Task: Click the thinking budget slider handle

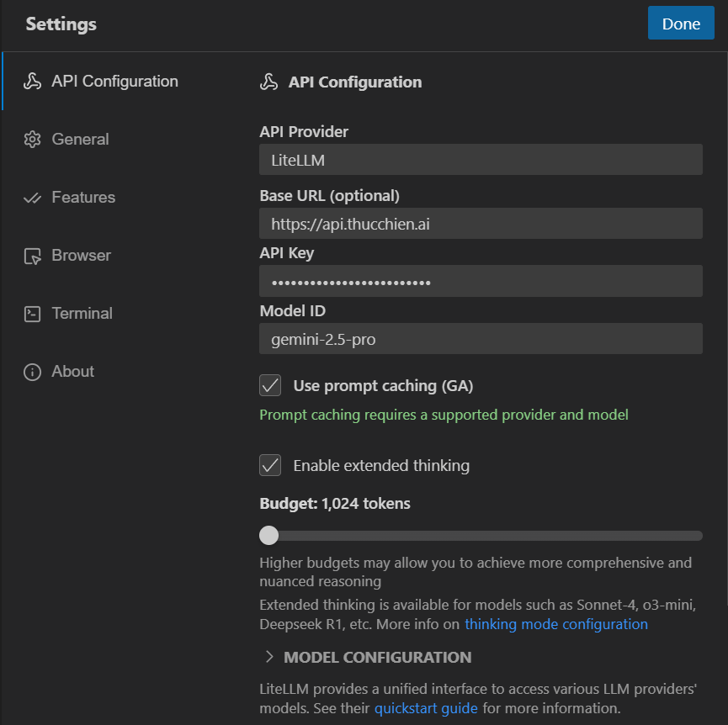Action: [x=268, y=535]
